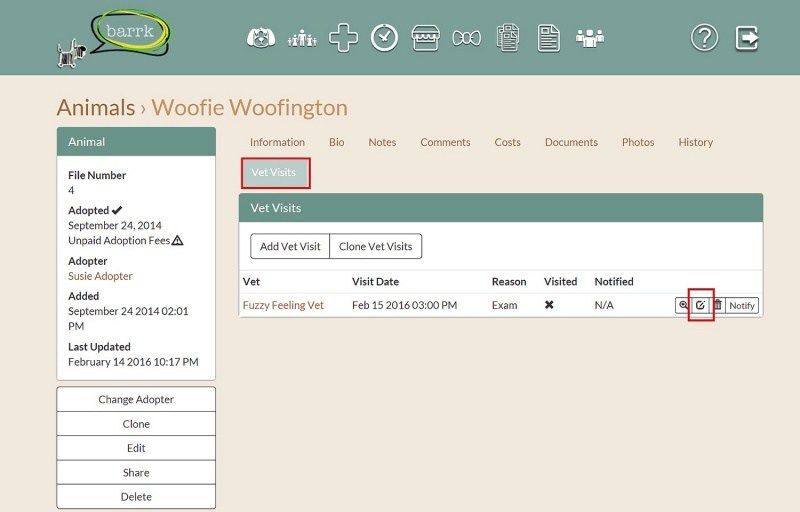
Task: Click the Visited X mark in vet row
Action: click(549, 305)
